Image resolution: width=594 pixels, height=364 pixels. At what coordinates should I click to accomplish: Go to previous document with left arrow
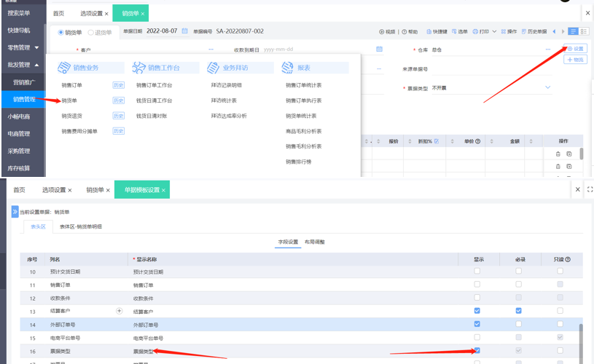pyautogui.click(x=554, y=32)
